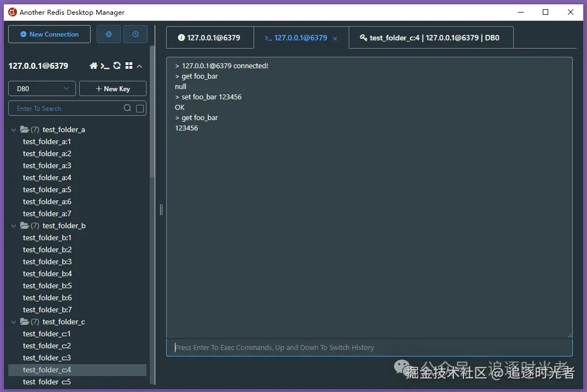This screenshot has height=392, width=587.
Task: Click the sidebar resize handle
Action: point(161,210)
